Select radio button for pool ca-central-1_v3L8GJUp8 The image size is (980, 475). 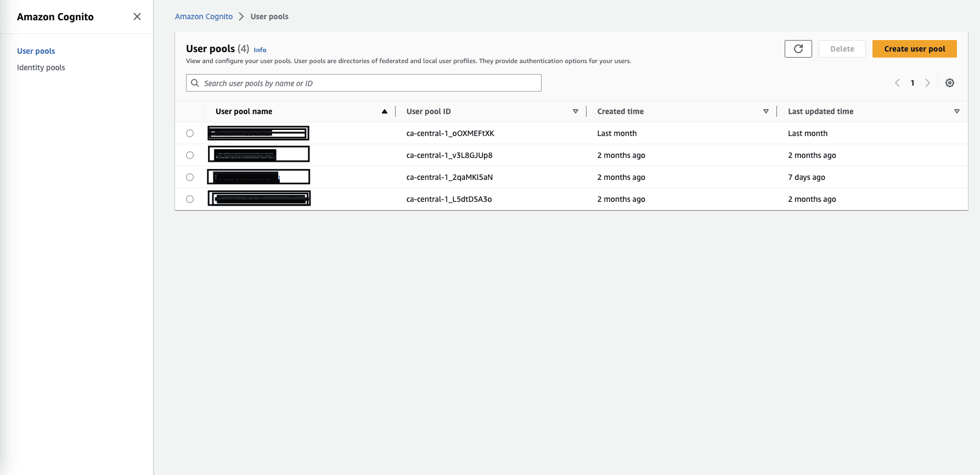[x=190, y=155]
